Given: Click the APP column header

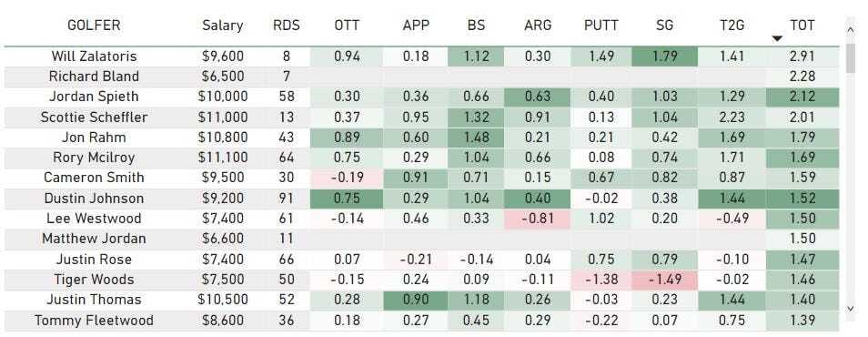Looking at the screenshot, I should [x=416, y=25].
